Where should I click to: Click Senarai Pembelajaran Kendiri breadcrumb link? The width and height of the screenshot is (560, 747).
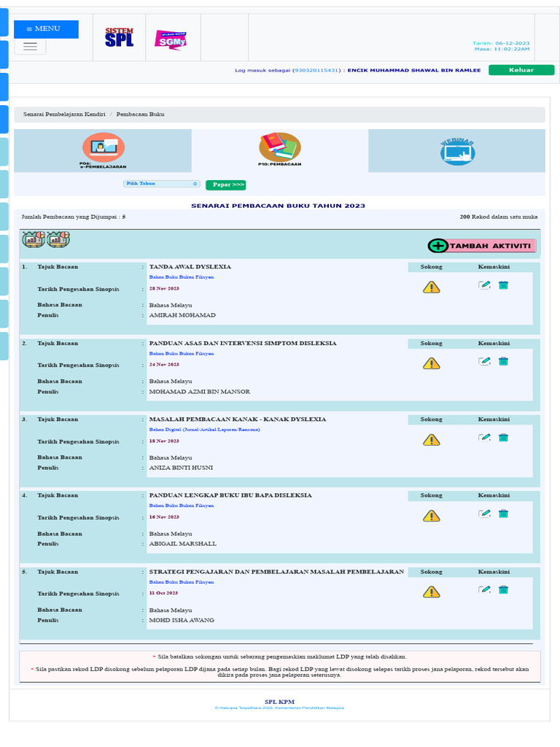(64, 115)
